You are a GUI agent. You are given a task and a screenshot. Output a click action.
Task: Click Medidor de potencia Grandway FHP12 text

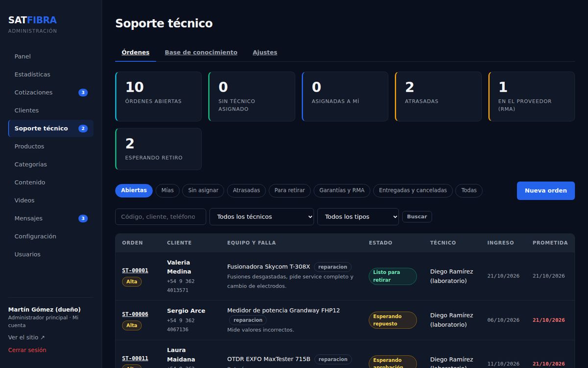click(x=284, y=311)
